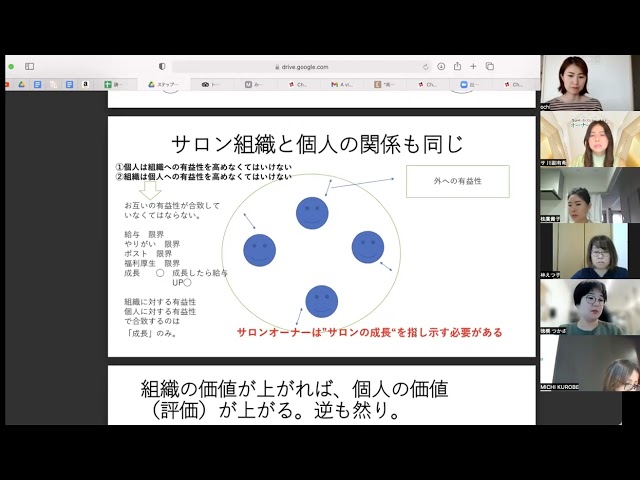Open a new tab with the plus icon
Image resolution: width=640 pixels, height=480 pixels.
pyautogui.click(x=474, y=67)
